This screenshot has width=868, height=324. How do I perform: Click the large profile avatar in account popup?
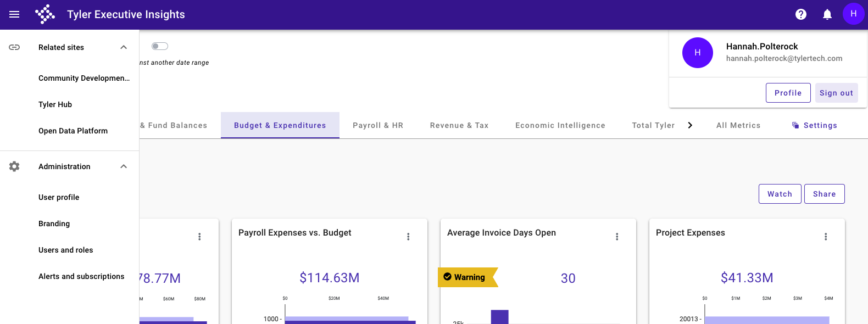(698, 53)
